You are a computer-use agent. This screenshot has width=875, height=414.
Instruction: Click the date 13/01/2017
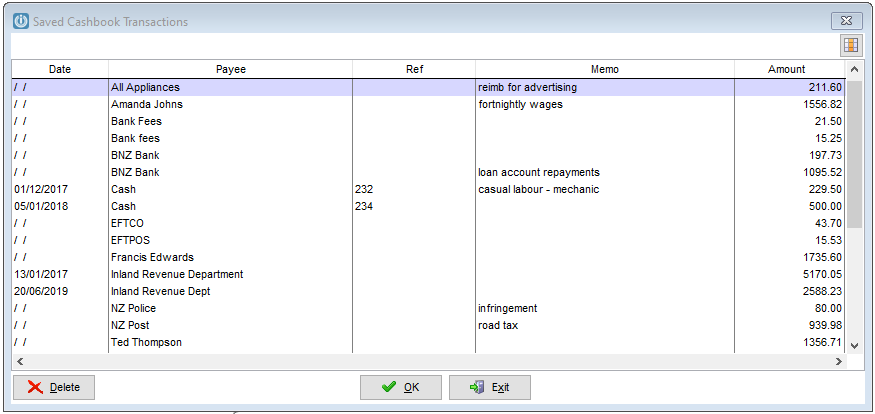click(x=41, y=274)
